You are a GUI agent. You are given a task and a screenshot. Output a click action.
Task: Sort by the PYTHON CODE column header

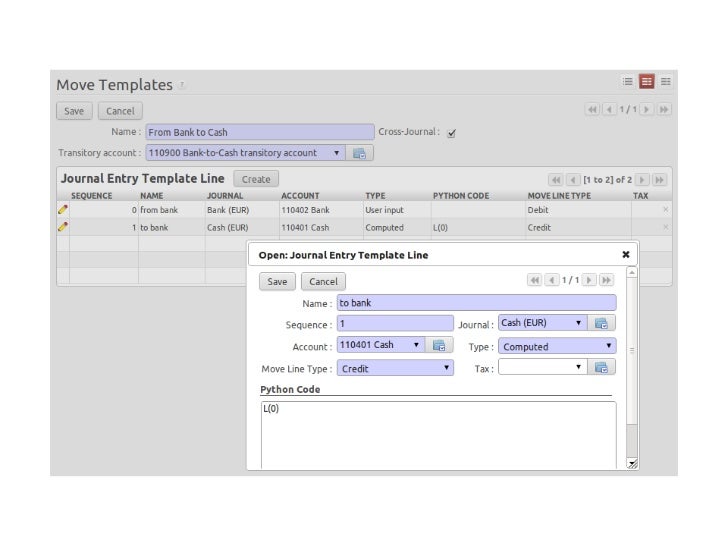point(461,196)
